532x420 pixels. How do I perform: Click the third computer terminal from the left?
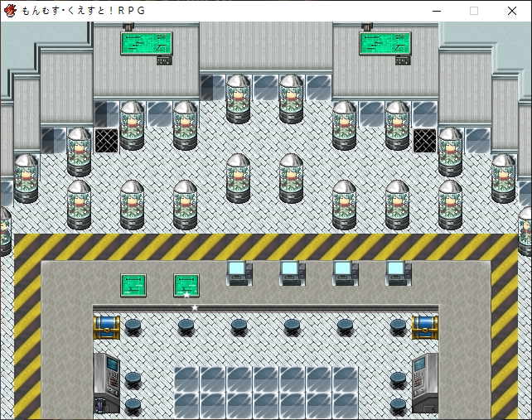click(346, 273)
